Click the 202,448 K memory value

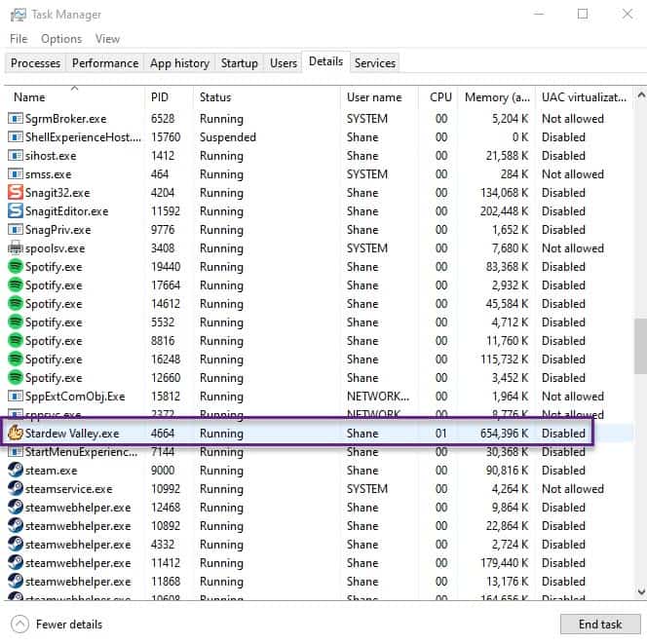(504, 211)
